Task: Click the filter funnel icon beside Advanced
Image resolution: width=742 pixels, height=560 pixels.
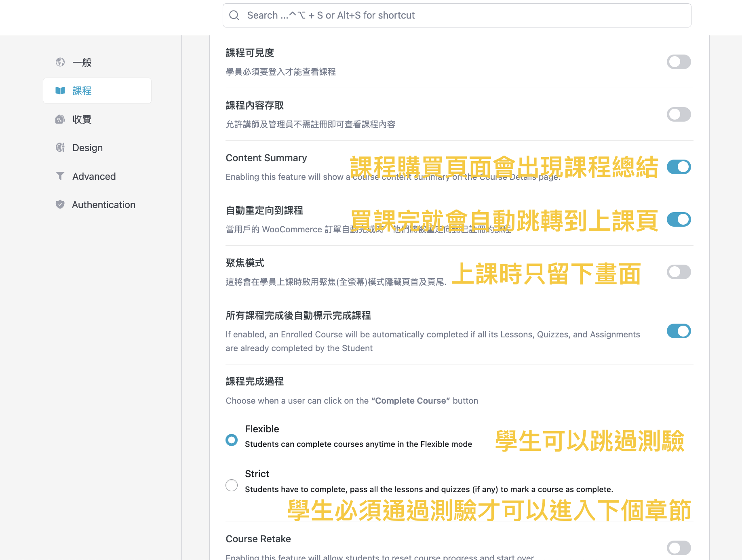Action: [60, 176]
